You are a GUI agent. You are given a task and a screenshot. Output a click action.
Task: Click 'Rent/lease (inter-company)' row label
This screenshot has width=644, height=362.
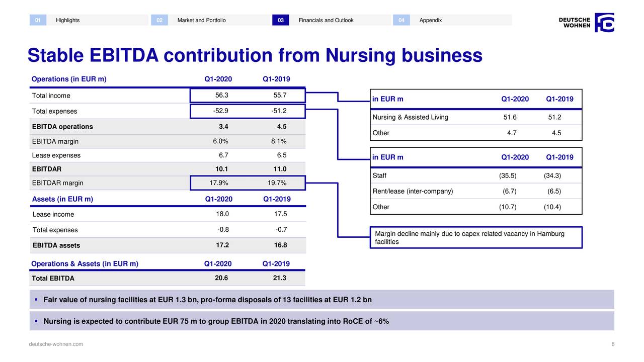pos(413,191)
